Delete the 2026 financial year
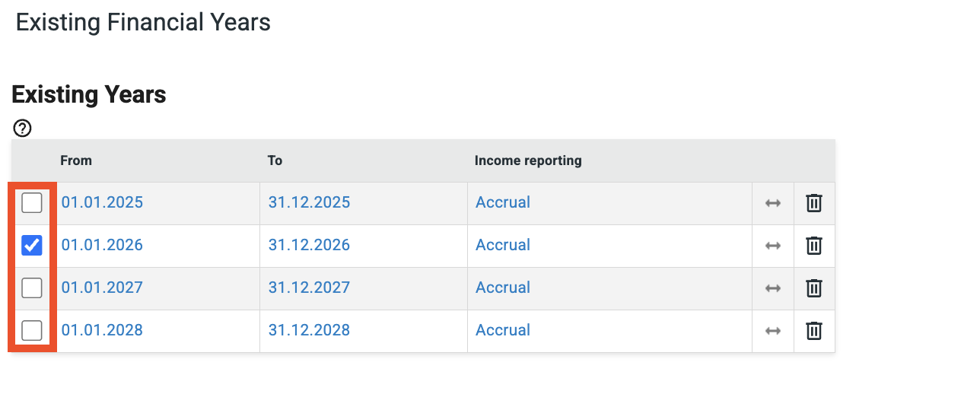Screen dimensions: 980x394 [814, 246]
